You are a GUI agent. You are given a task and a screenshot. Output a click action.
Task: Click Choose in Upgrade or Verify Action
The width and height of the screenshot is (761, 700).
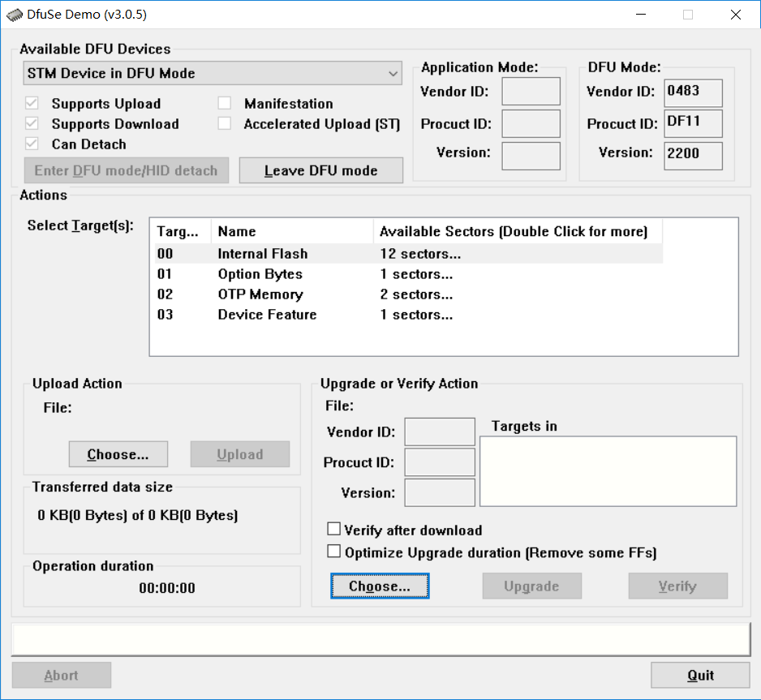point(380,586)
